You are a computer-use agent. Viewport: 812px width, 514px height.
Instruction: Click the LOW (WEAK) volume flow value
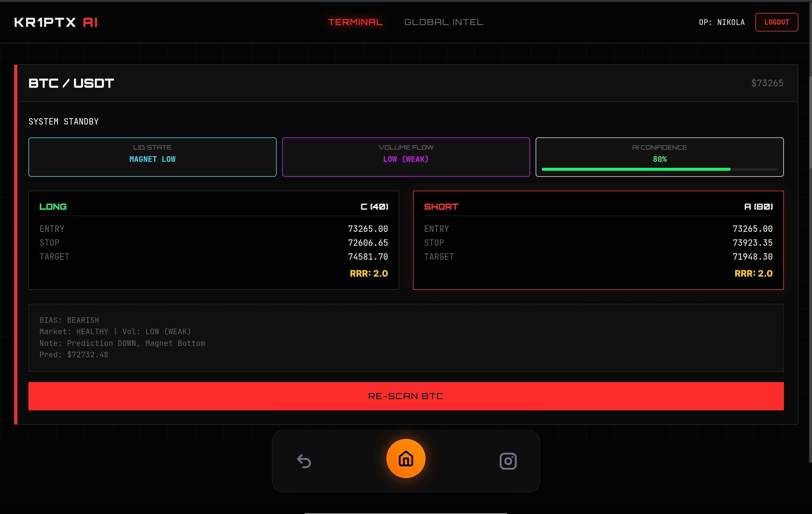(x=406, y=159)
